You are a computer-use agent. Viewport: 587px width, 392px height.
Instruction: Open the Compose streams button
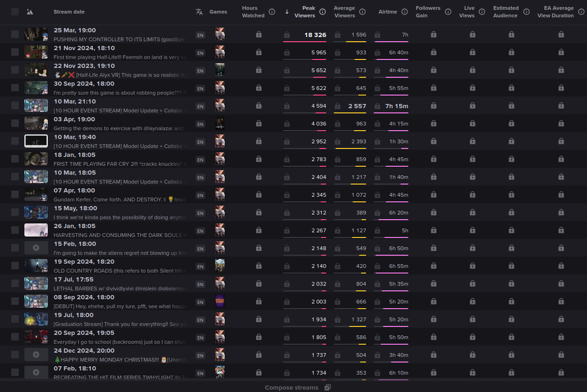292,387
